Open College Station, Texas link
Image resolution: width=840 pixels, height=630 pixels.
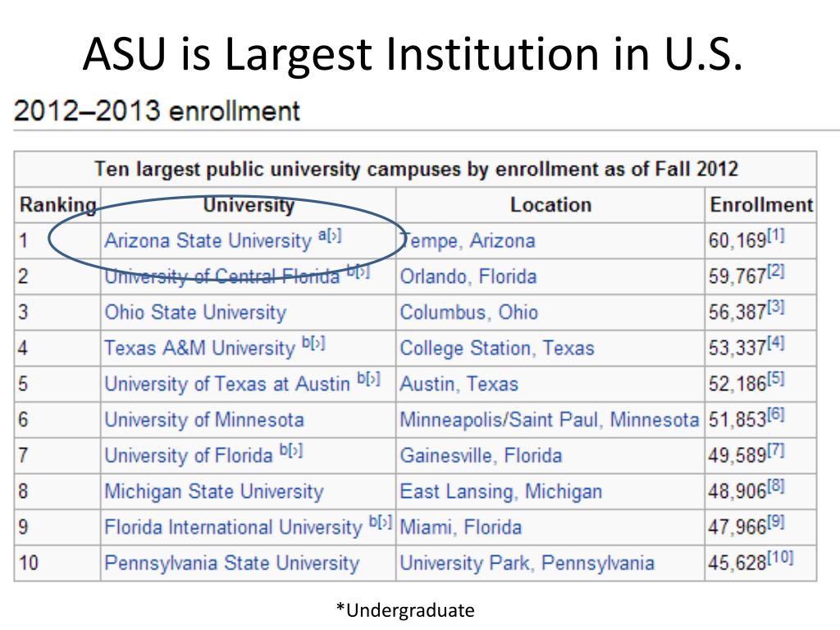[x=497, y=348]
